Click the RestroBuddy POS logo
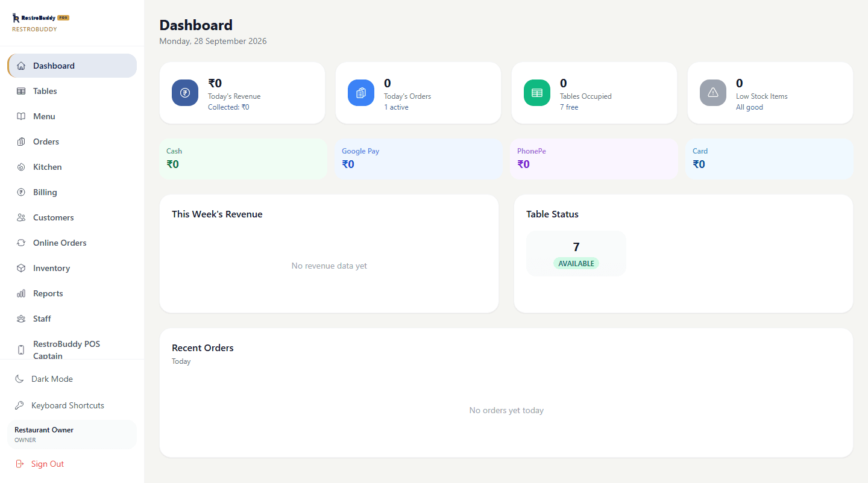Image resolution: width=868 pixels, height=483 pixels. coord(41,18)
